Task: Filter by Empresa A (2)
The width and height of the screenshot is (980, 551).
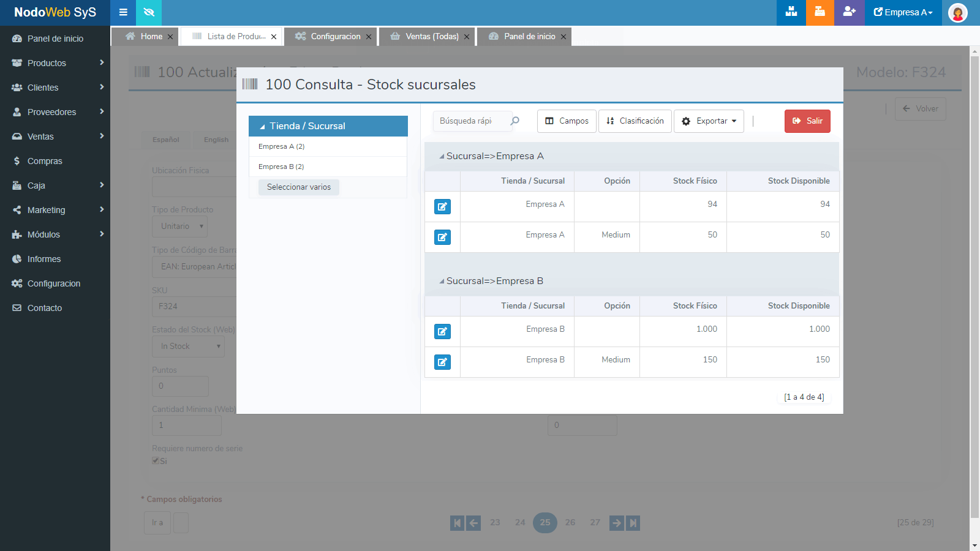Action: pyautogui.click(x=282, y=147)
